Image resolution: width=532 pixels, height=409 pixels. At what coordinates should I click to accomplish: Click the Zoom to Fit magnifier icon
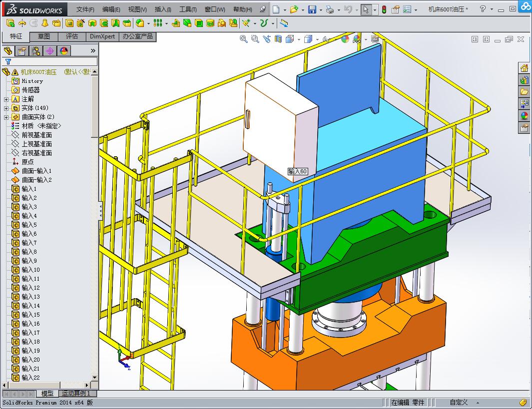[x=244, y=39]
